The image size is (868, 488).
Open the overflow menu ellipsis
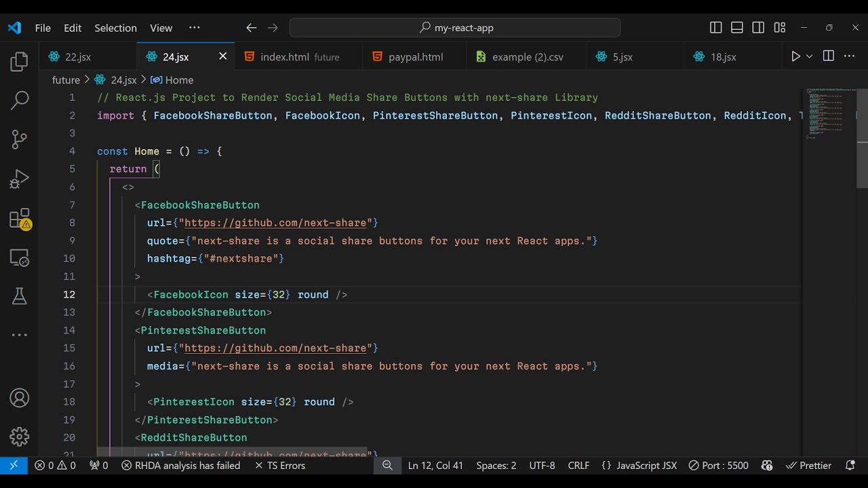[x=195, y=28]
